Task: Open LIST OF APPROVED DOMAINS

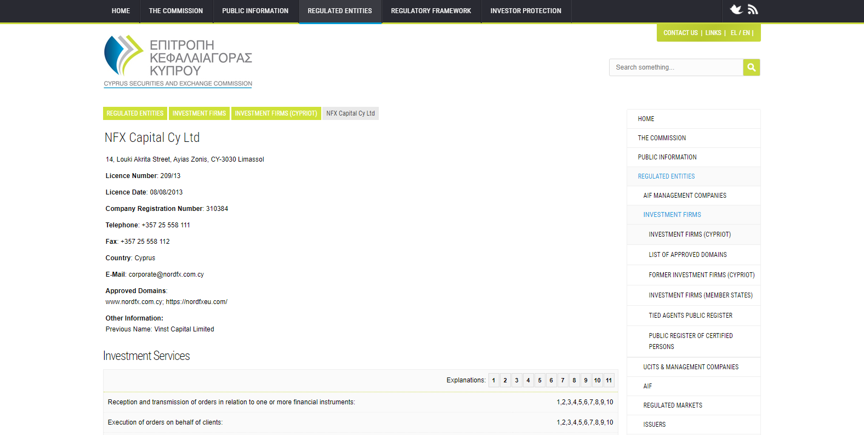Action: (694, 255)
